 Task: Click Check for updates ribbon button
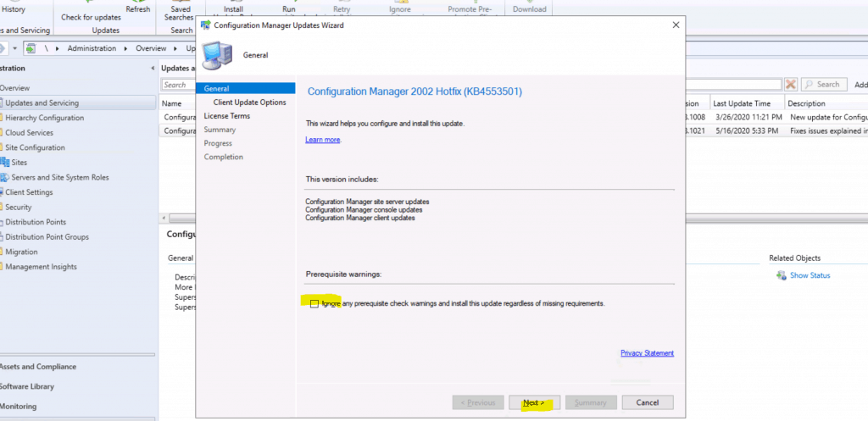tap(91, 18)
